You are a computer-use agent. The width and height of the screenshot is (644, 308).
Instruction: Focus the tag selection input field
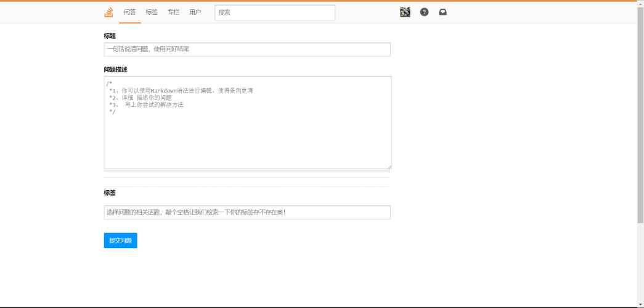247,212
